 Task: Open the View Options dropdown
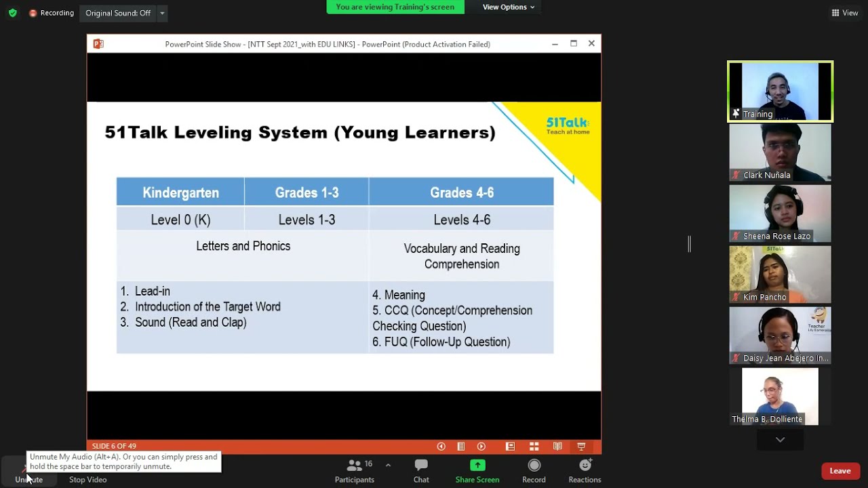[509, 7]
